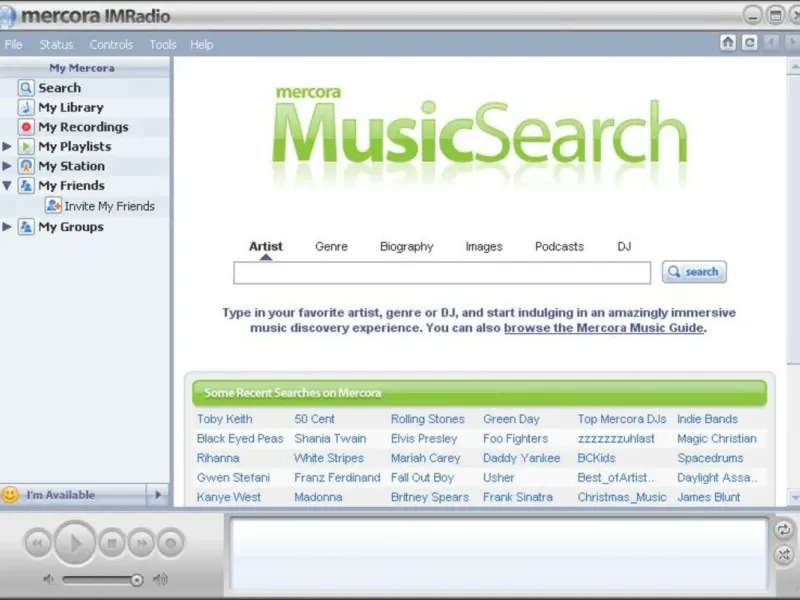Image resolution: width=800 pixels, height=600 pixels.
Task: Click the My Mercora panel header
Action: (x=85, y=67)
